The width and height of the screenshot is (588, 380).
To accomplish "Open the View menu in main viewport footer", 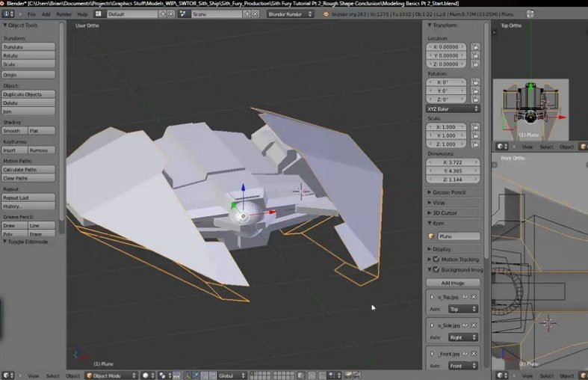I will point(33,376).
